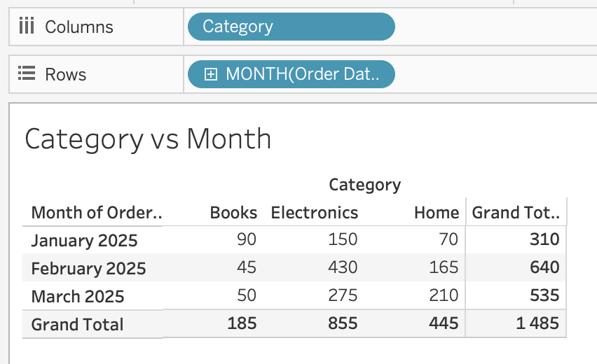Click the Grand Total column header
Image resolution: width=597 pixels, height=364 pixels.
[x=516, y=213]
